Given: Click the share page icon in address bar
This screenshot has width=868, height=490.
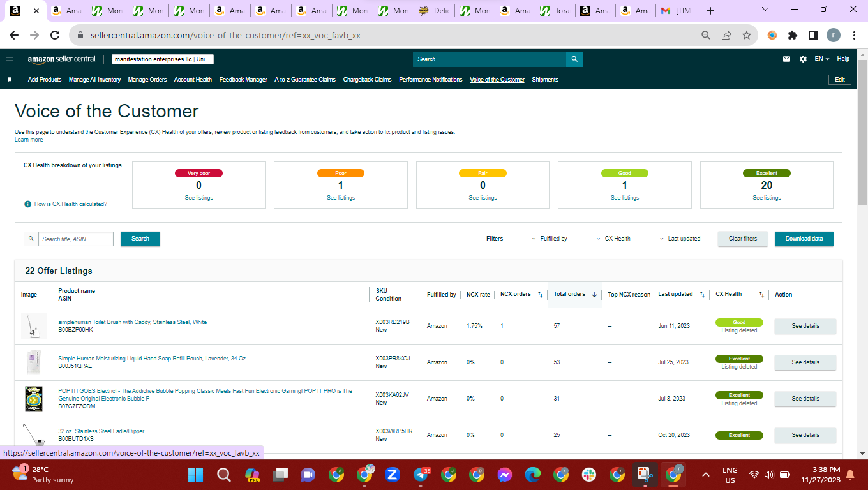Looking at the screenshot, I should click(726, 36).
